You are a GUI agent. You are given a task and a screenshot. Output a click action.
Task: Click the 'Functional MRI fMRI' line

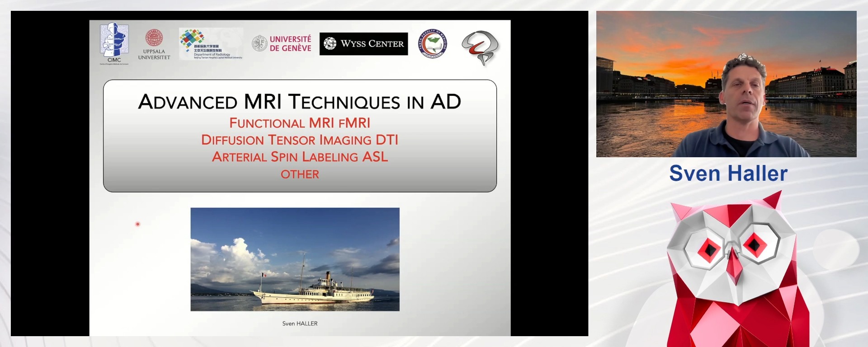point(300,123)
